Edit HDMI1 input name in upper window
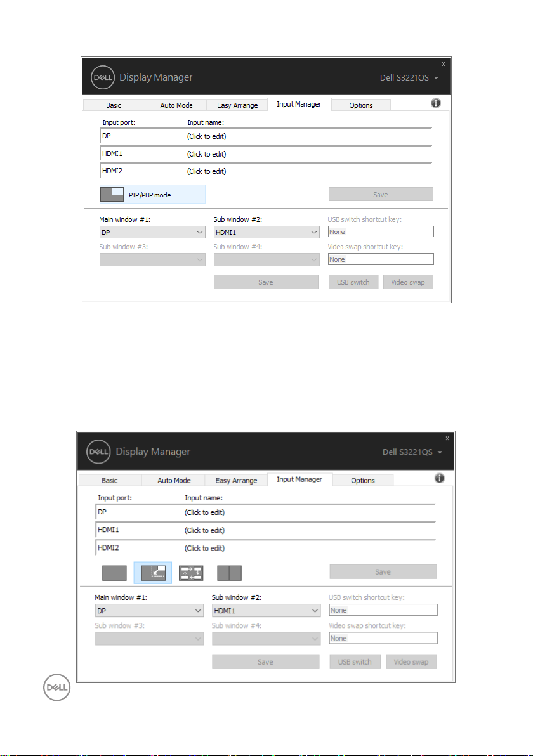 [x=206, y=154]
